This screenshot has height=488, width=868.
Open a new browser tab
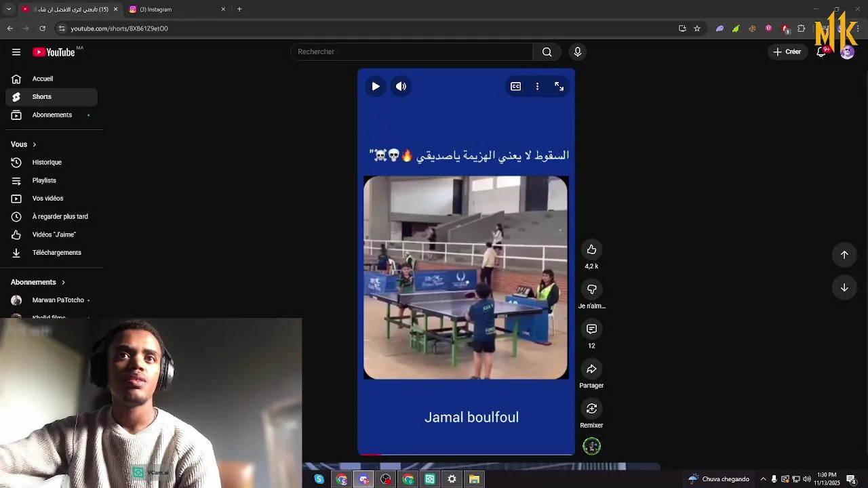(x=239, y=9)
